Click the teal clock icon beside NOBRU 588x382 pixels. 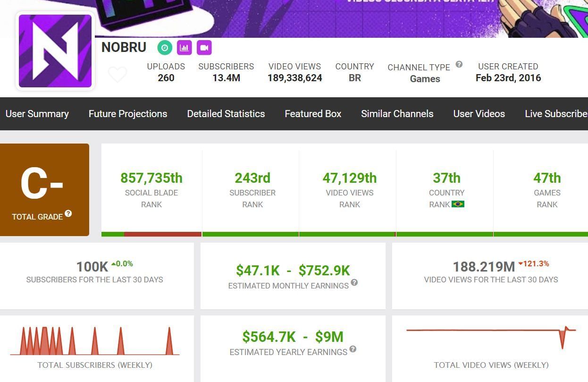[165, 48]
